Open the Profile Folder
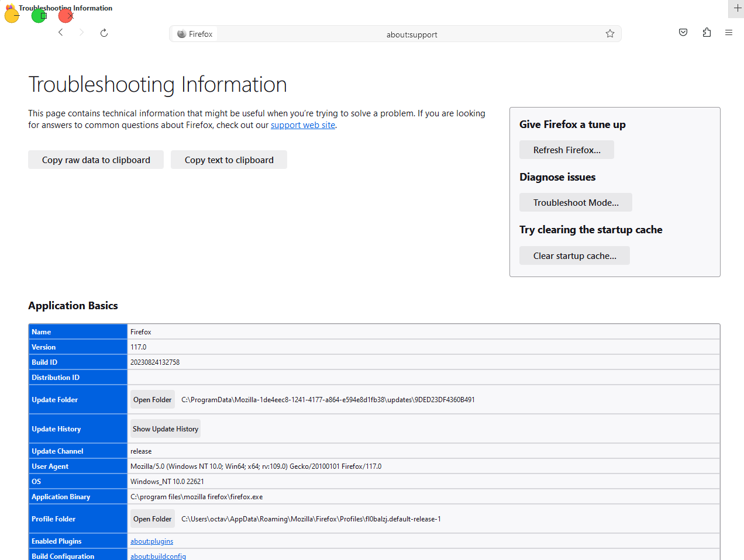The width and height of the screenshot is (744, 560). click(x=152, y=518)
